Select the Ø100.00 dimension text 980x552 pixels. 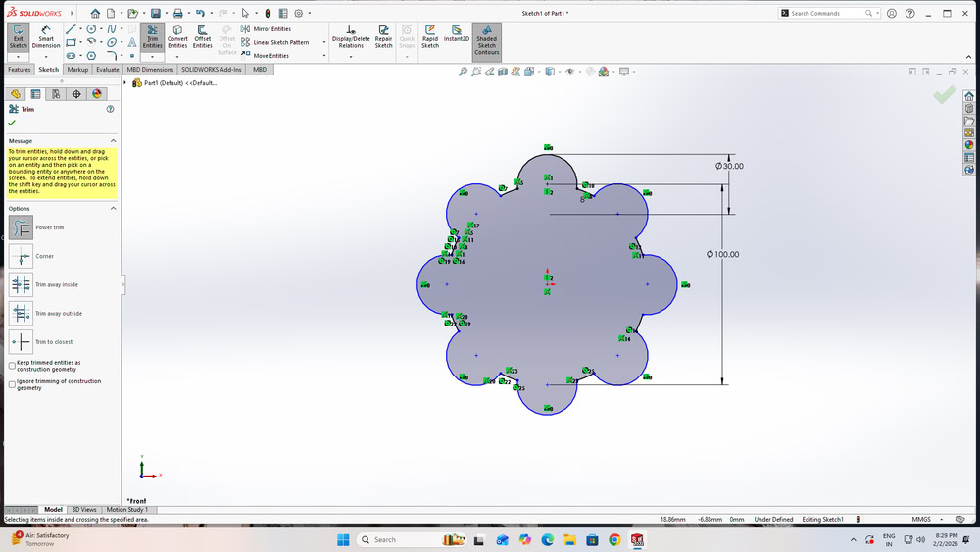(722, 255)
